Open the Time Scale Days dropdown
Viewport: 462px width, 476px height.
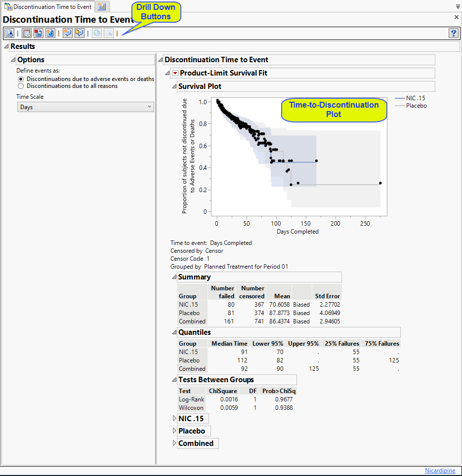pyautogui.click(x=85, y=107)
